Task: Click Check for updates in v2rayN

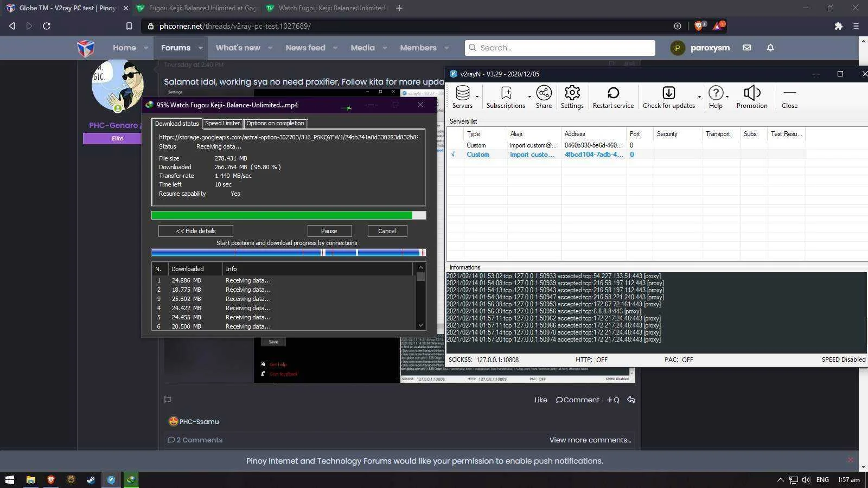Action: click(x=669, y=98)
